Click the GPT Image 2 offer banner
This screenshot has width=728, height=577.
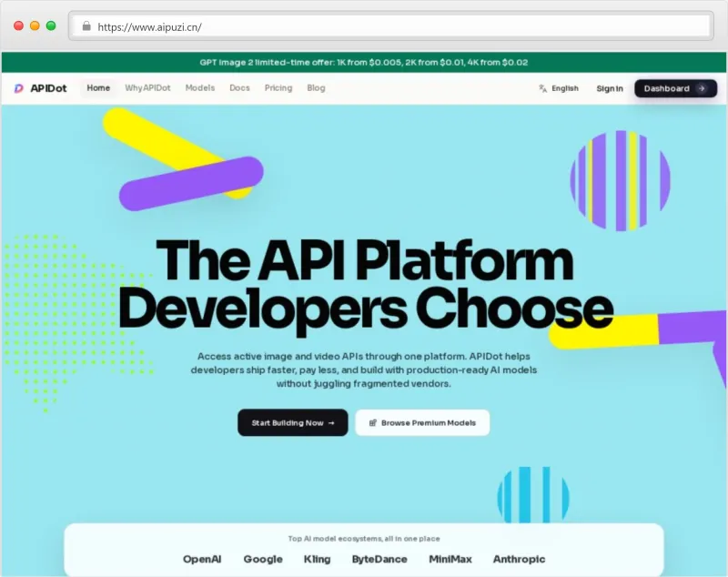(x=364, y=62)
